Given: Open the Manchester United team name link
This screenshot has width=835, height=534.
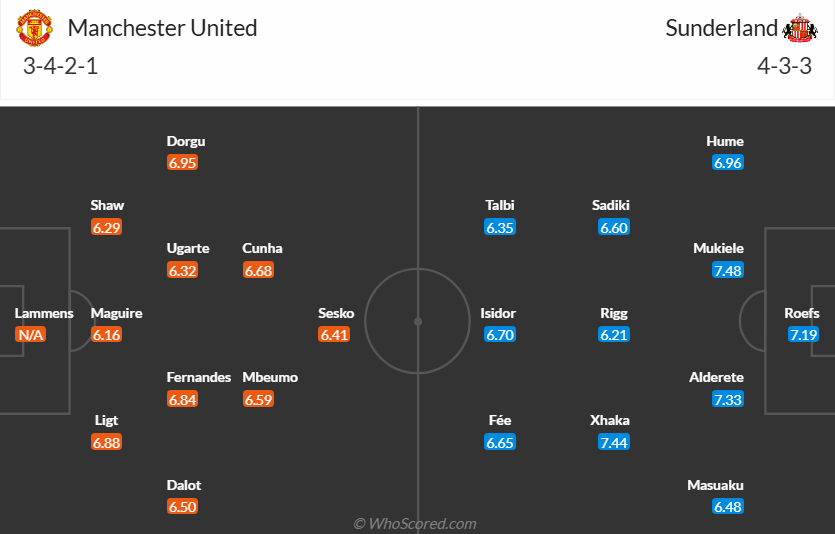Looking at the screenshot, I should 163,28.
